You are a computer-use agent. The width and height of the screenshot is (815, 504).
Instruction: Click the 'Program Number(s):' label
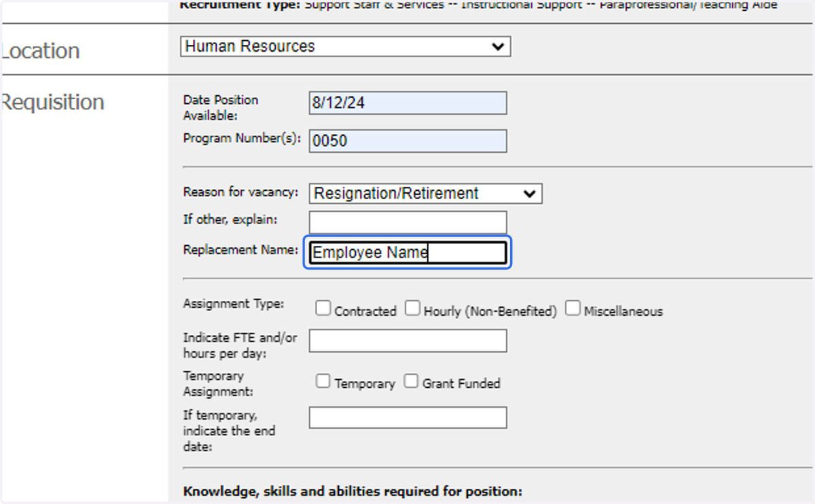pyautogui.click(x=242, y=138)
